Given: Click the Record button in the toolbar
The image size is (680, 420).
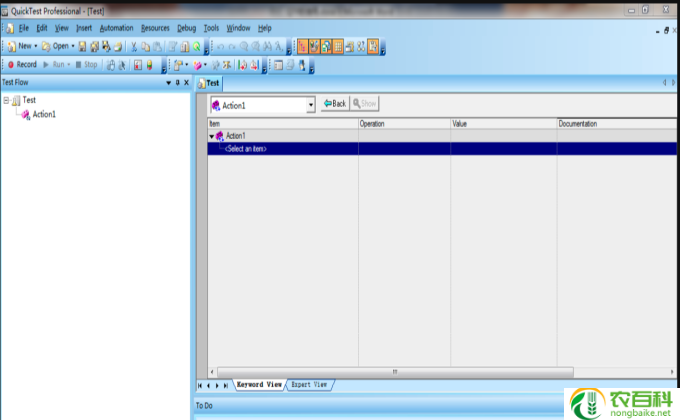Looking at the screenshot, I should [21, 64].
